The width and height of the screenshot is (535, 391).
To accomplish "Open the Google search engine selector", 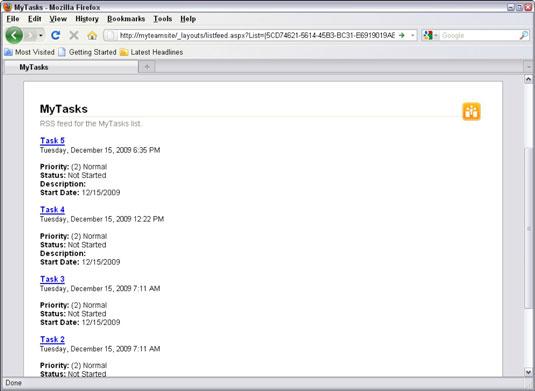I will [431, 35].
